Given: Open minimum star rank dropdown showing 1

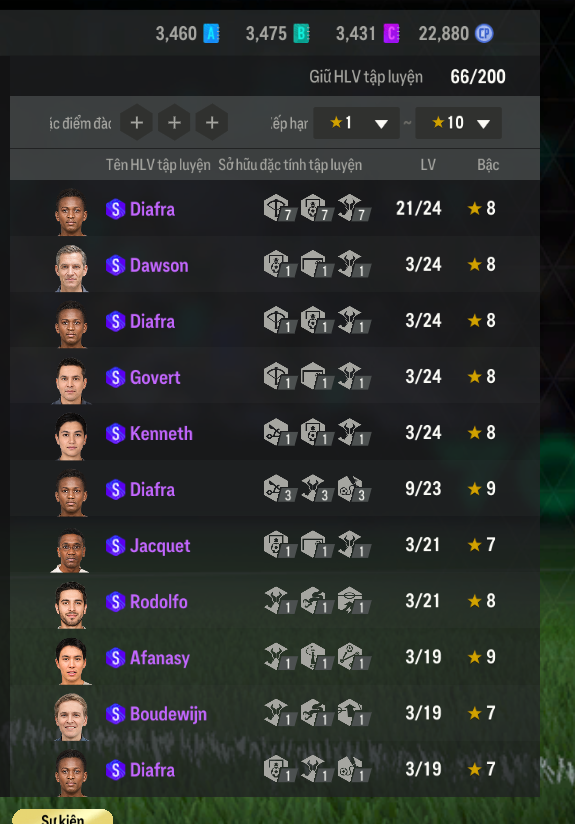Looking at the screenshot, I should [x=356, y=123].
